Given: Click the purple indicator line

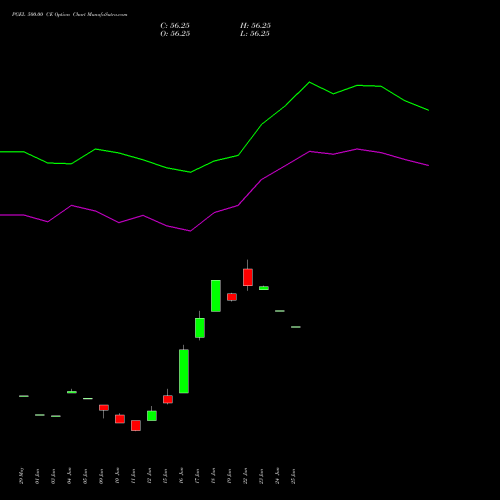Looking at the screenshot, I should point(214,212).
